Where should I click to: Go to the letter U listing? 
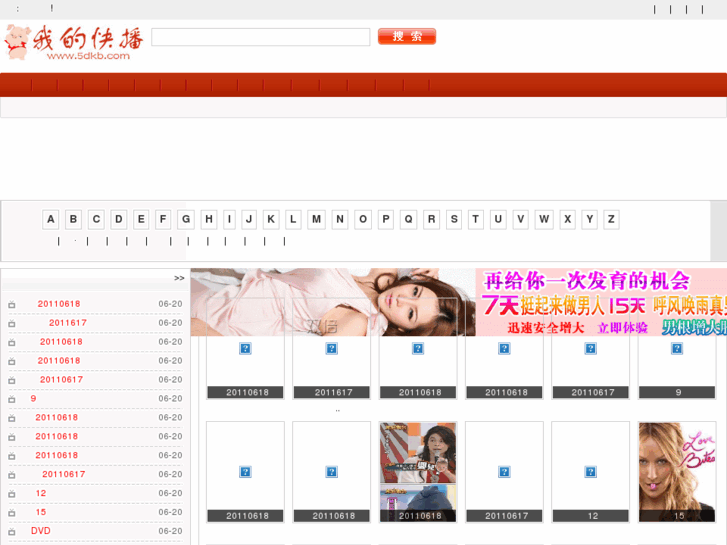pos(498,219)
